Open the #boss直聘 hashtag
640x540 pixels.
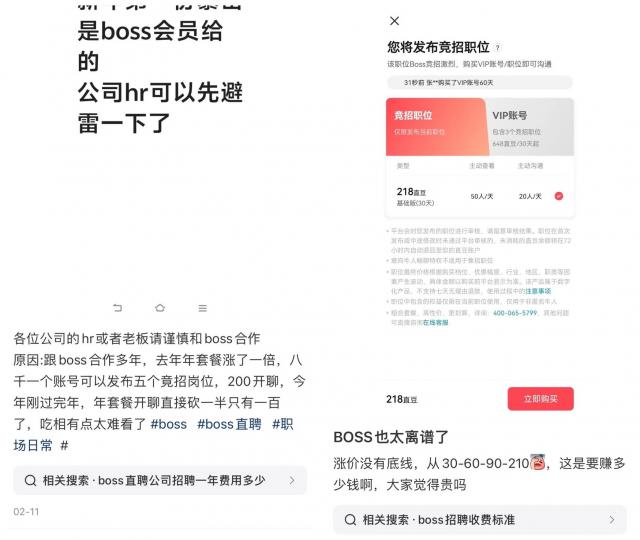(x=229, y=424)
